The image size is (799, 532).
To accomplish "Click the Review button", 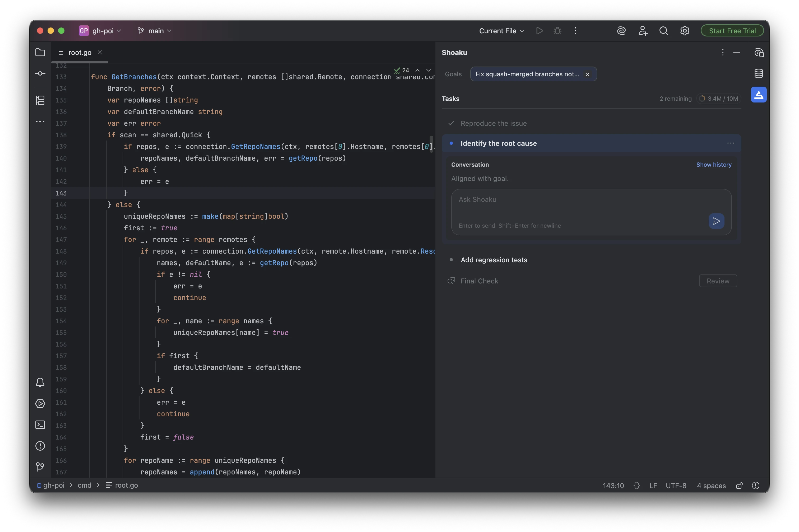I will [718, 281].
